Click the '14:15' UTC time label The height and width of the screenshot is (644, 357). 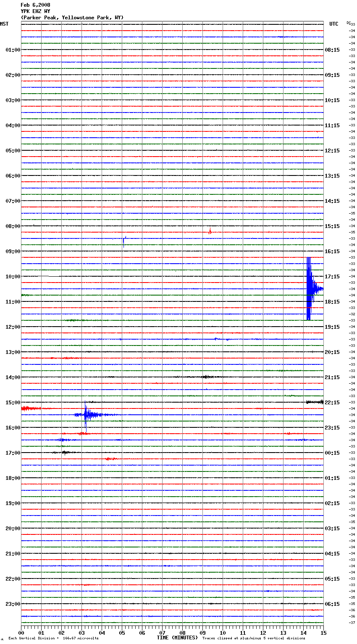332,201
